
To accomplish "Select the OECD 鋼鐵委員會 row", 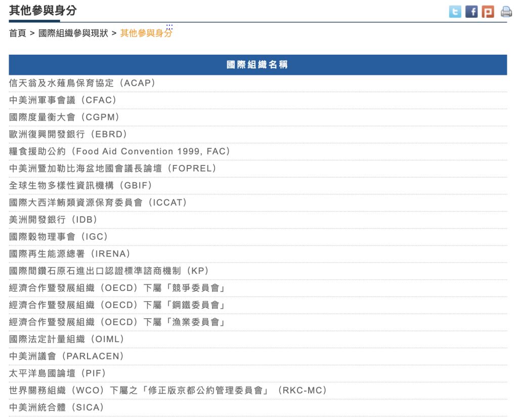I will pos(117,305).
